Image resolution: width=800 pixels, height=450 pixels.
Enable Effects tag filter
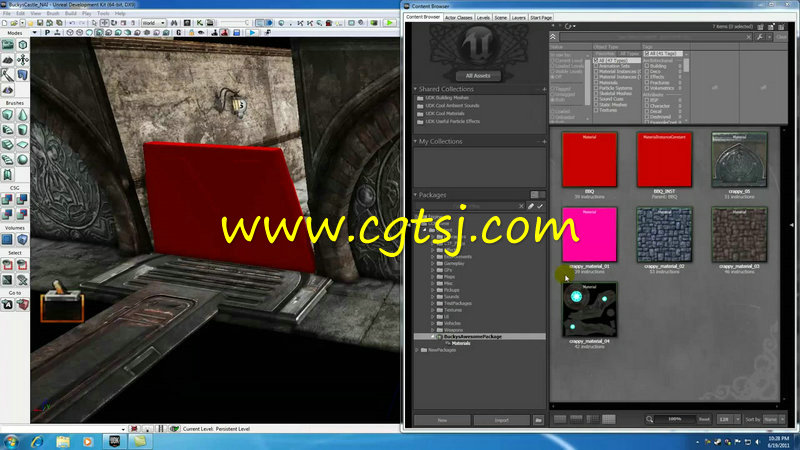647,77
